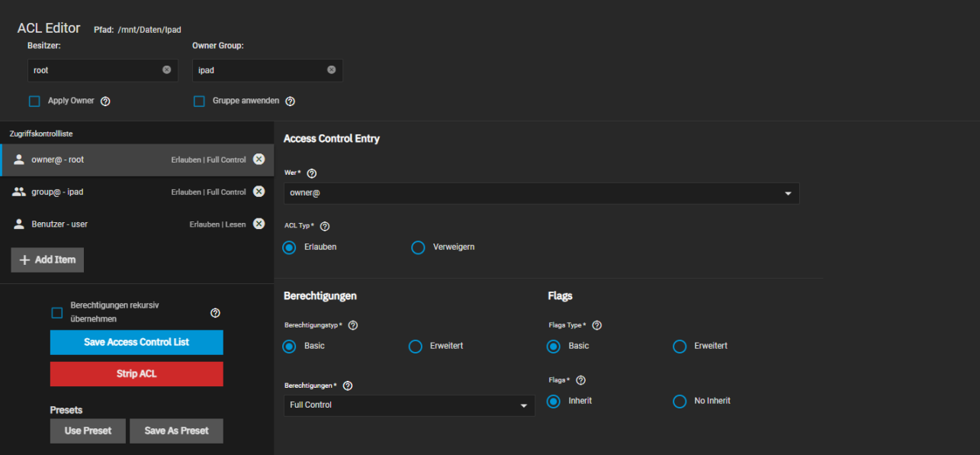The height and width of the screenshot is (455, 980).
Task: Click the Zugriffskontrollliste label
Action: coord(41,134)
